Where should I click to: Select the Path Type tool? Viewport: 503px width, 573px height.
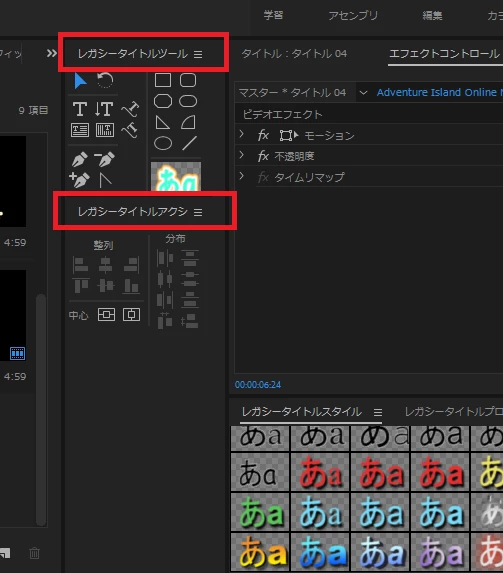point(130,109)
